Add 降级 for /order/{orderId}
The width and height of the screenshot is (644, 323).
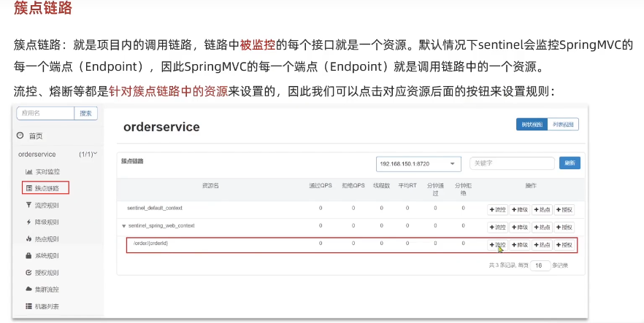(x=520, y=245)
